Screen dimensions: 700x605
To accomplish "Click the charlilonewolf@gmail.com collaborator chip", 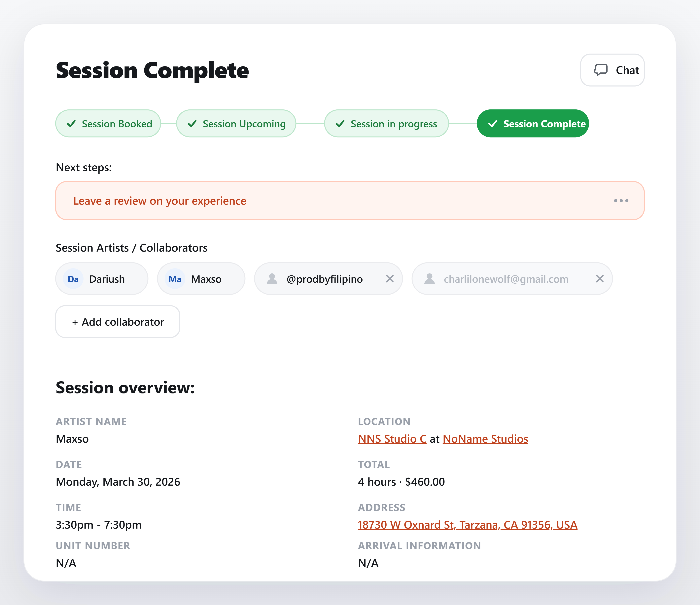I will [x=512, y=279].
